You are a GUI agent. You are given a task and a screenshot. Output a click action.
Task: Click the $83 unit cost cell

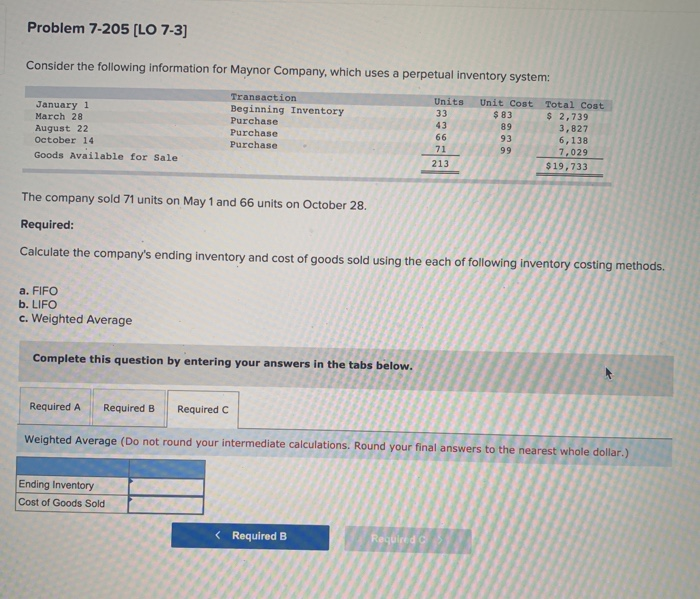pyautogui.click(x=503, y=115)
